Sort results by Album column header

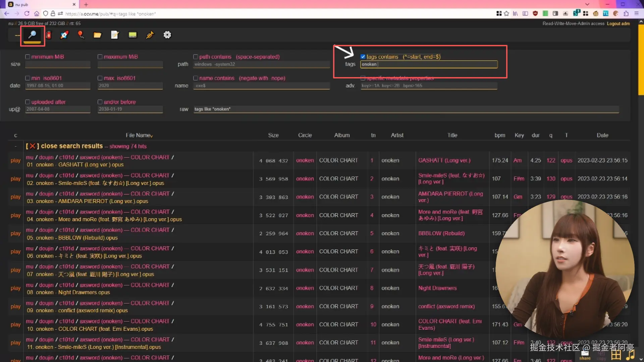click(342, 135)
